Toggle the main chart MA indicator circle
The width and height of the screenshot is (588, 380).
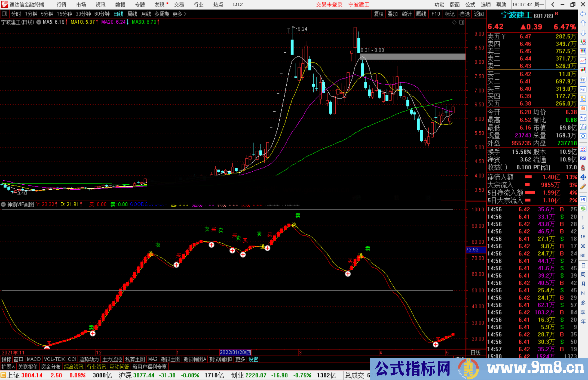(39, 22)
